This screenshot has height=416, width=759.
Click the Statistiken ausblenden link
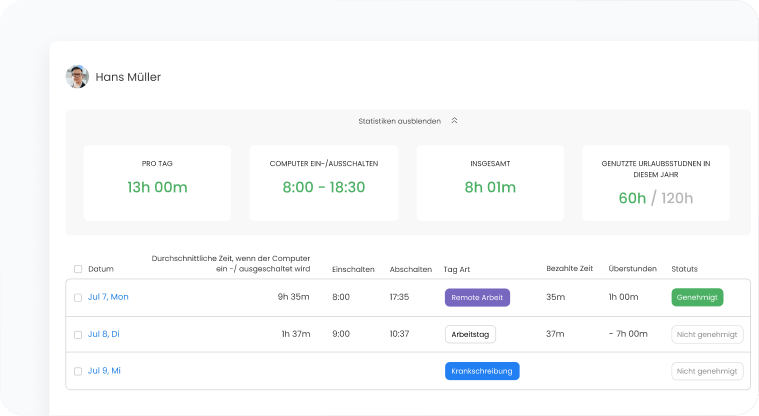pos(399,121)
